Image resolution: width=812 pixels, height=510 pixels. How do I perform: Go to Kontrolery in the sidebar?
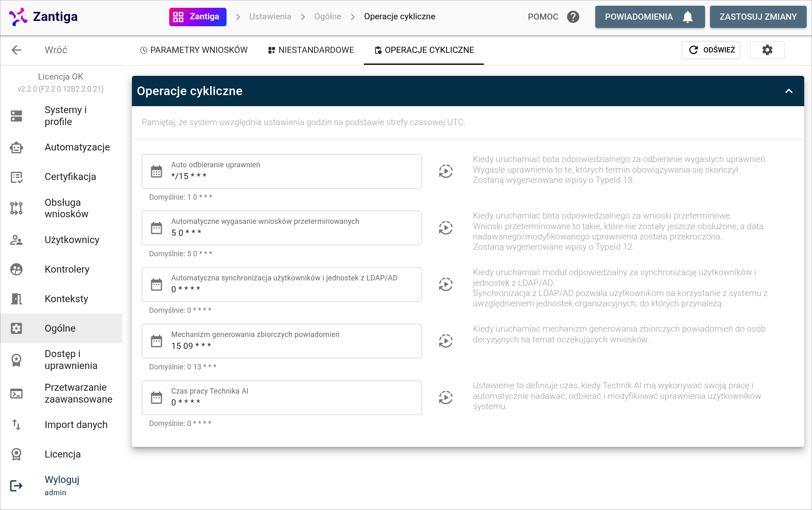pos(67,269)
